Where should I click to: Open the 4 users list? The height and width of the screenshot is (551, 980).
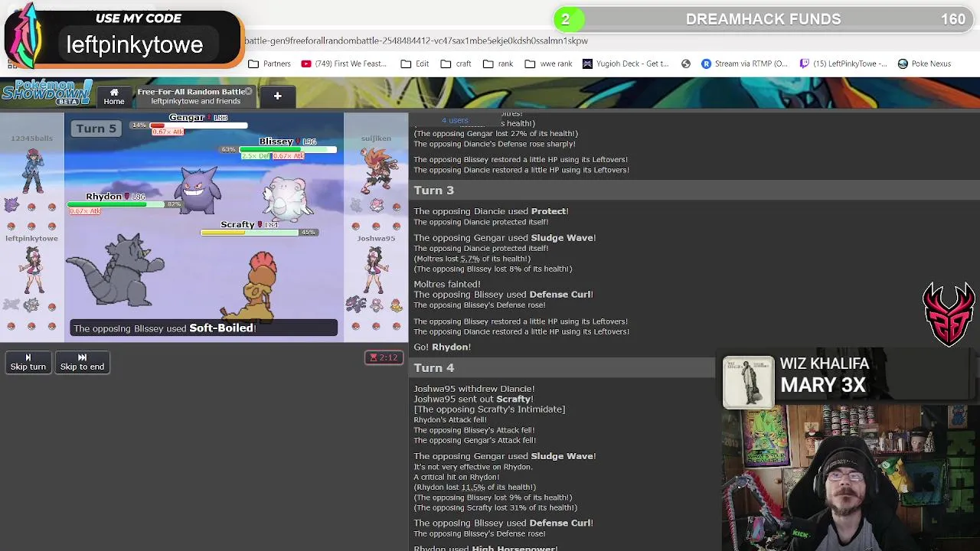(455, 120)
